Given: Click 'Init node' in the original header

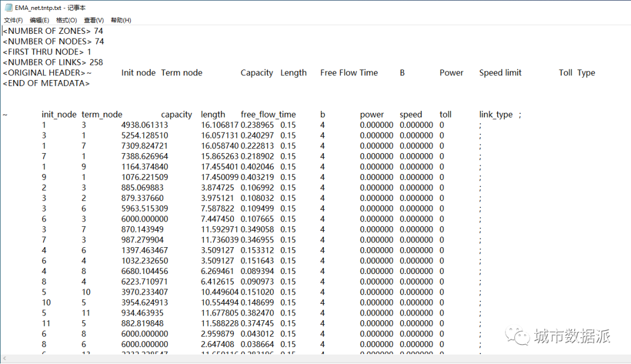Looking at the screenshot, I should pos(138,73).
